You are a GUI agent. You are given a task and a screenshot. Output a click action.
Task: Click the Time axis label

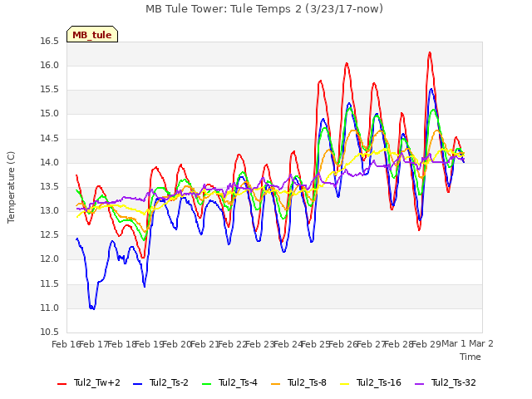pyautogui.click(x=470, y=357)
